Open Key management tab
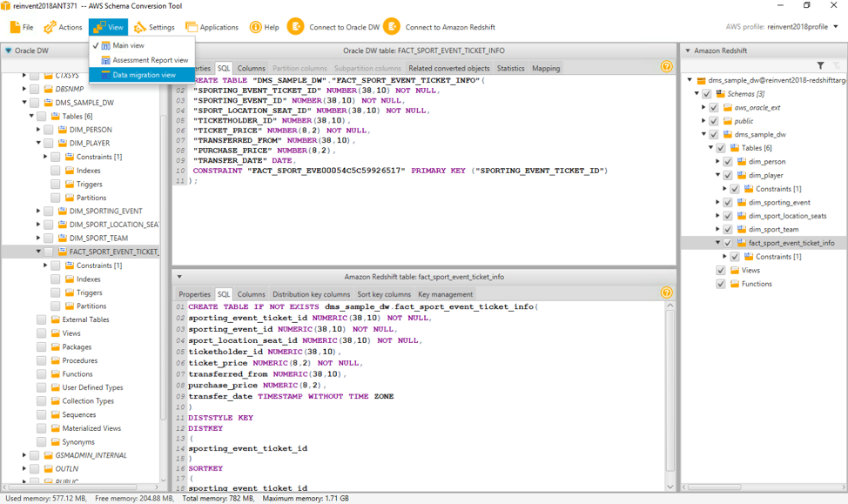 pyautogui.click(x=445, y=294)
